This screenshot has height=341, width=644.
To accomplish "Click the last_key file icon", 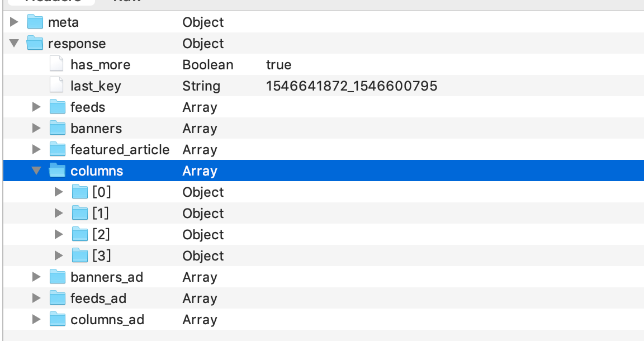I will [57, 86].
